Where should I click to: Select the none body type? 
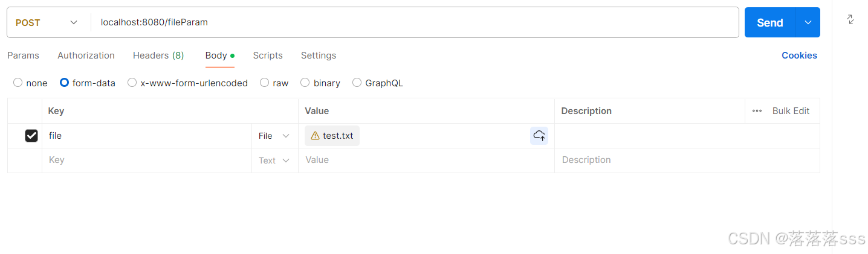coord(18,83)
